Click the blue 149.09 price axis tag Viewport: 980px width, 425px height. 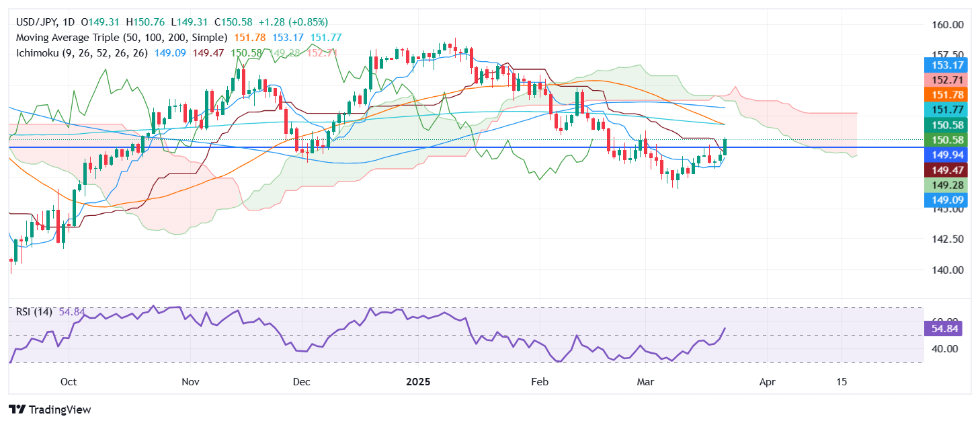[x=945, y=200]
